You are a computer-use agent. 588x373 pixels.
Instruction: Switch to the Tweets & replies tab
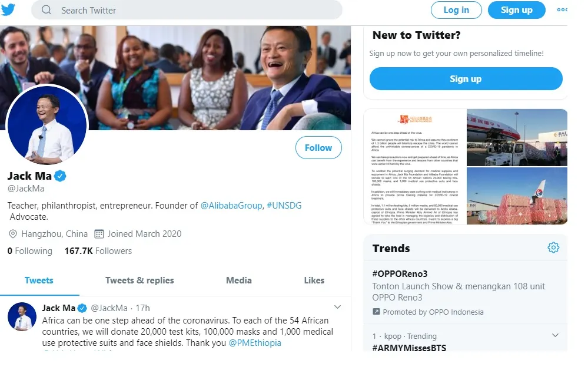point(139,280)
